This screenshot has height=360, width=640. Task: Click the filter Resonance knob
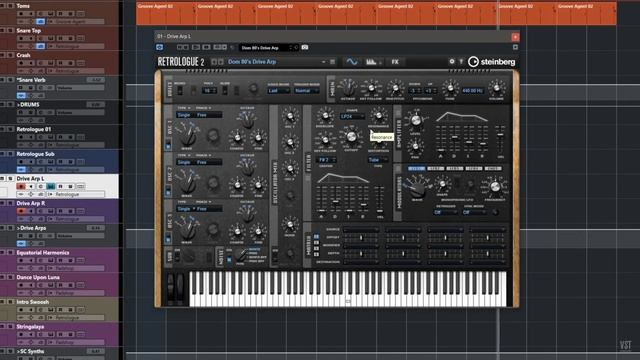click(378, 116)
